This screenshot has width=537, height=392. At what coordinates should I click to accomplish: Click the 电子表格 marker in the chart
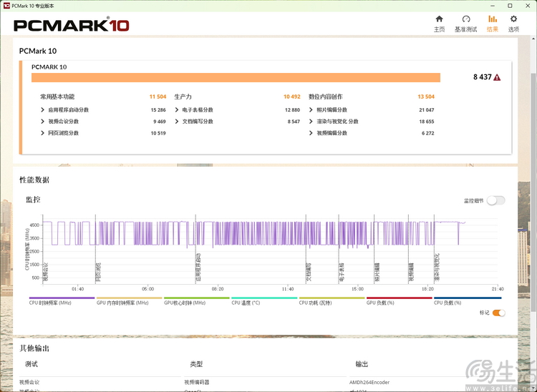[342, 273]
